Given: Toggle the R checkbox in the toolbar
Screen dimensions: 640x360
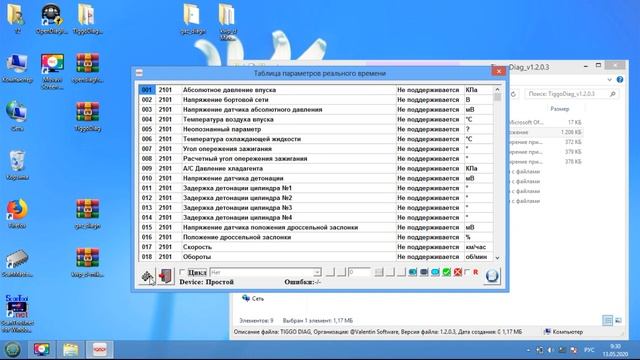Looking at the screenshot, I should [467, 272].
